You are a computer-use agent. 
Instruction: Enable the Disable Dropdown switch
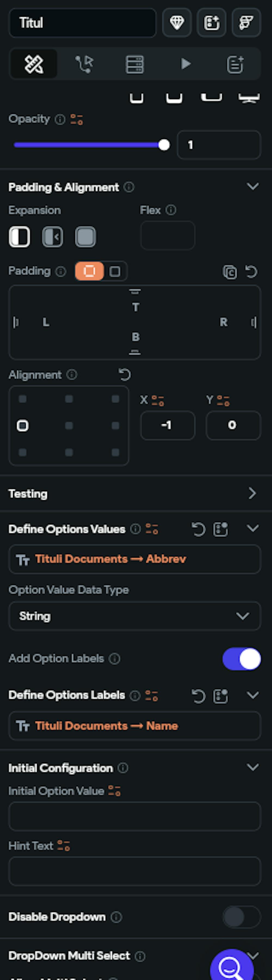(242, 917)
